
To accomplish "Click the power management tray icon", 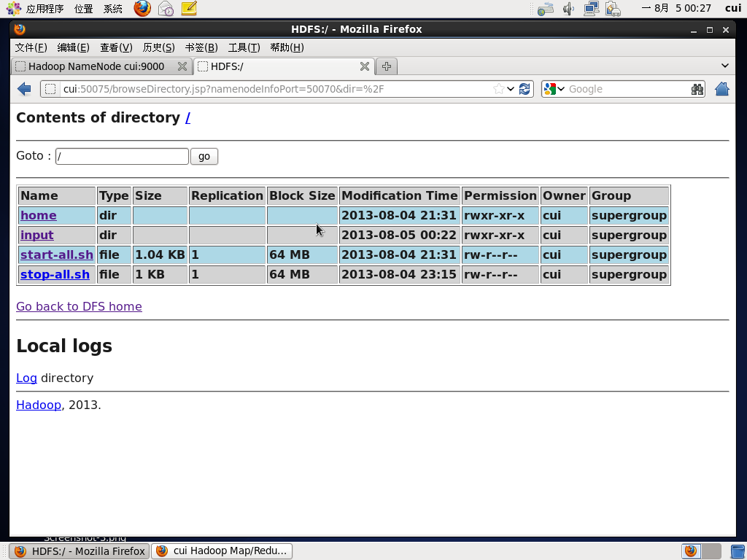I will (613, 9).
